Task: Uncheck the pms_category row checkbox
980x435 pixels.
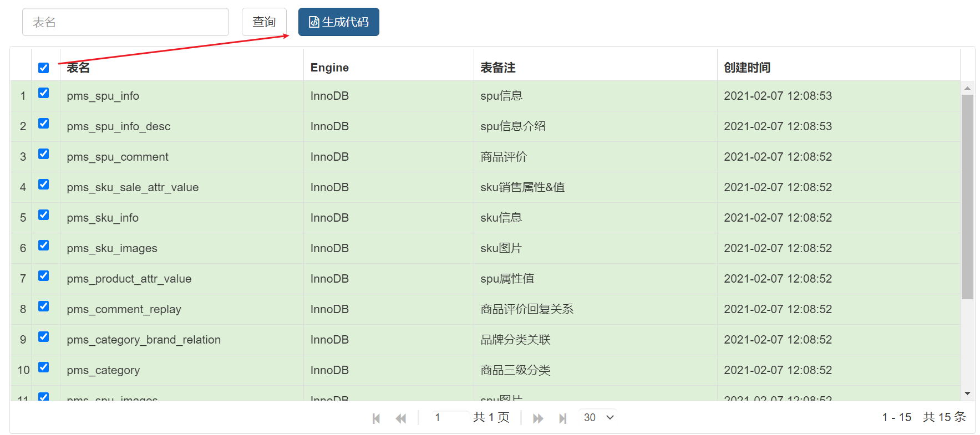Action: coord(44,367)
